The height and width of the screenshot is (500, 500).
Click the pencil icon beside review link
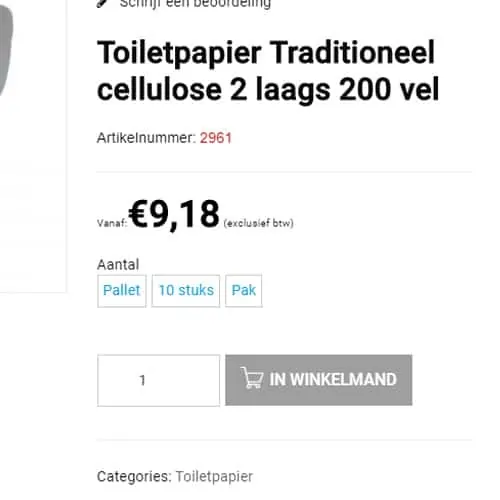click(x=102, y=3)
